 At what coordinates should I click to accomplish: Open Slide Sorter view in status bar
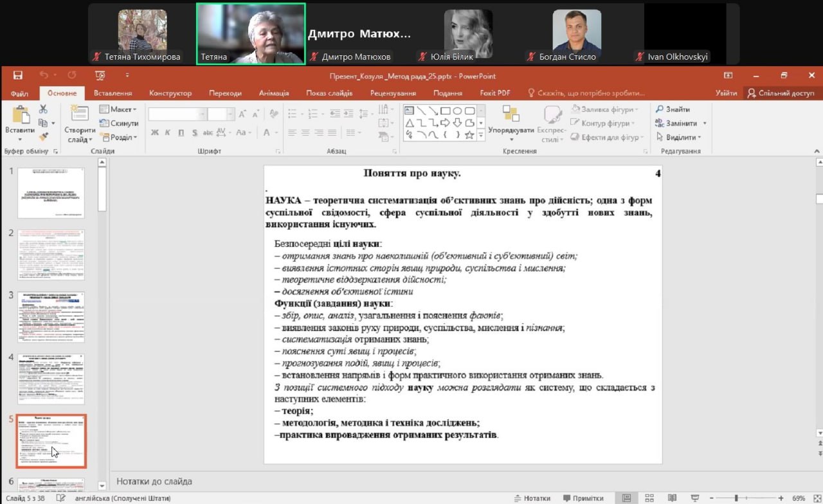649,498
